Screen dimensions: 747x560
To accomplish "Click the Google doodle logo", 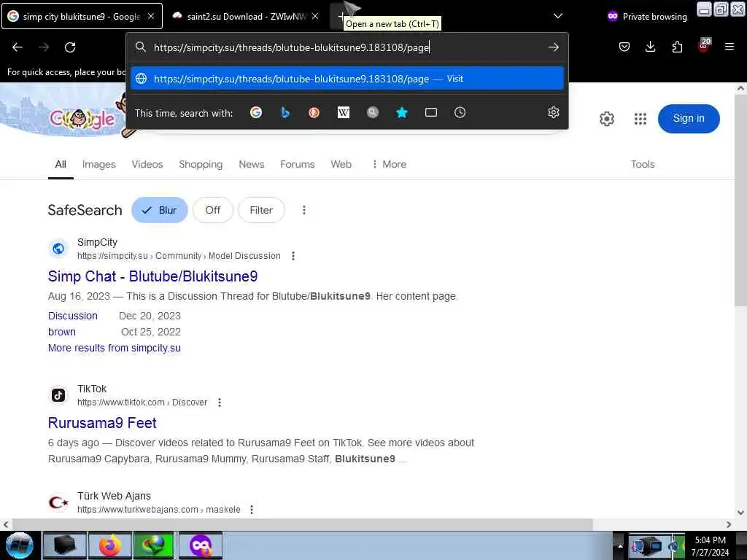I will tap(82, 119).
